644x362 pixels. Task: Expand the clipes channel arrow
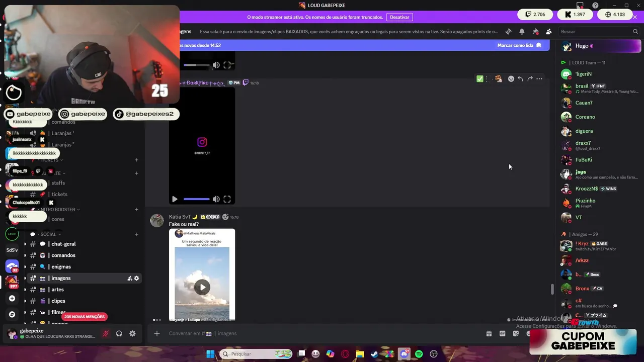(x=25, y=301)
